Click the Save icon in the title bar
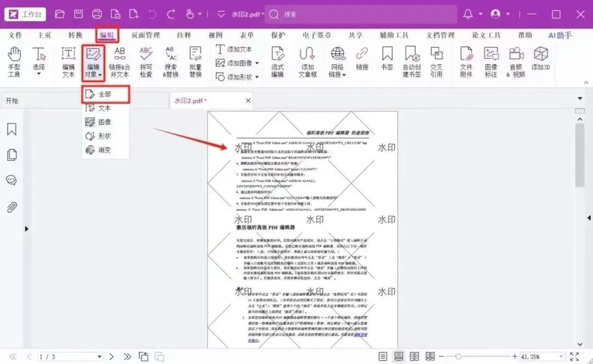593x364 pixels. (79, 14)
